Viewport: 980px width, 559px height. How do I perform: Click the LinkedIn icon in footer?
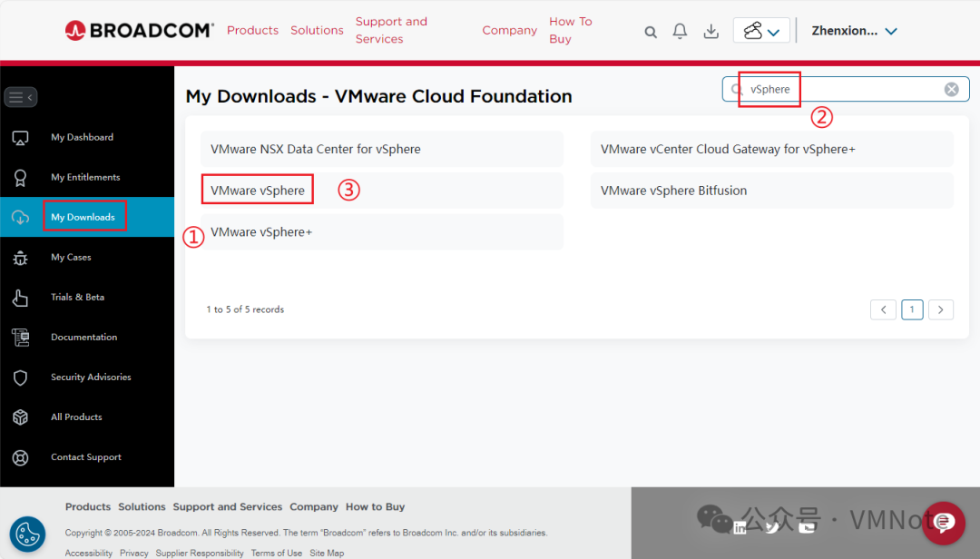[740, 528]
